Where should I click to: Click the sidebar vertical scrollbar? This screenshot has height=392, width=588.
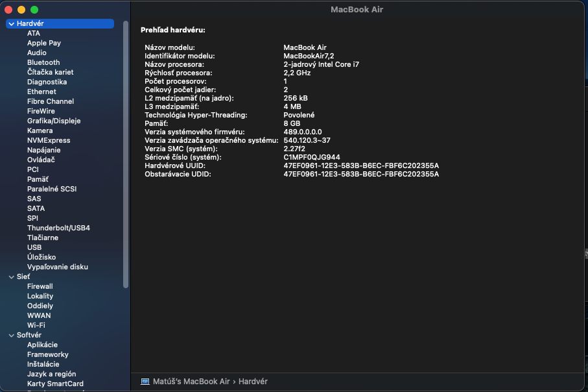click(126, 154)
